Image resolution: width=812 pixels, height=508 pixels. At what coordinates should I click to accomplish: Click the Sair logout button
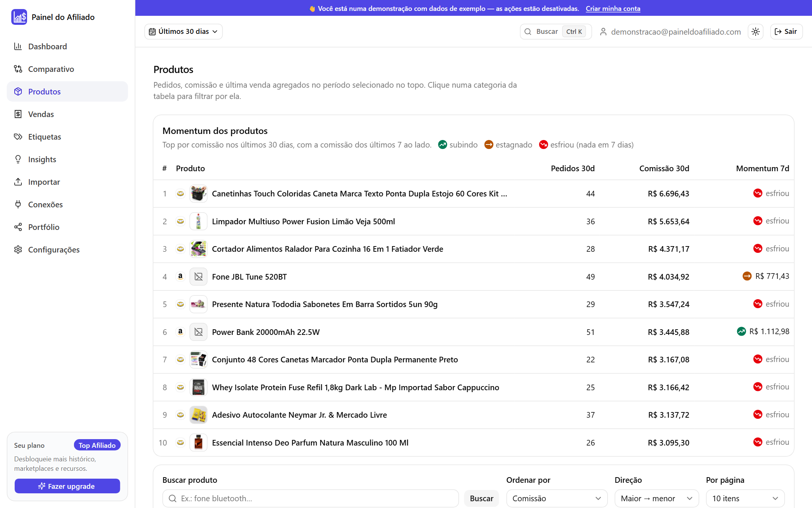pos(786,32)
